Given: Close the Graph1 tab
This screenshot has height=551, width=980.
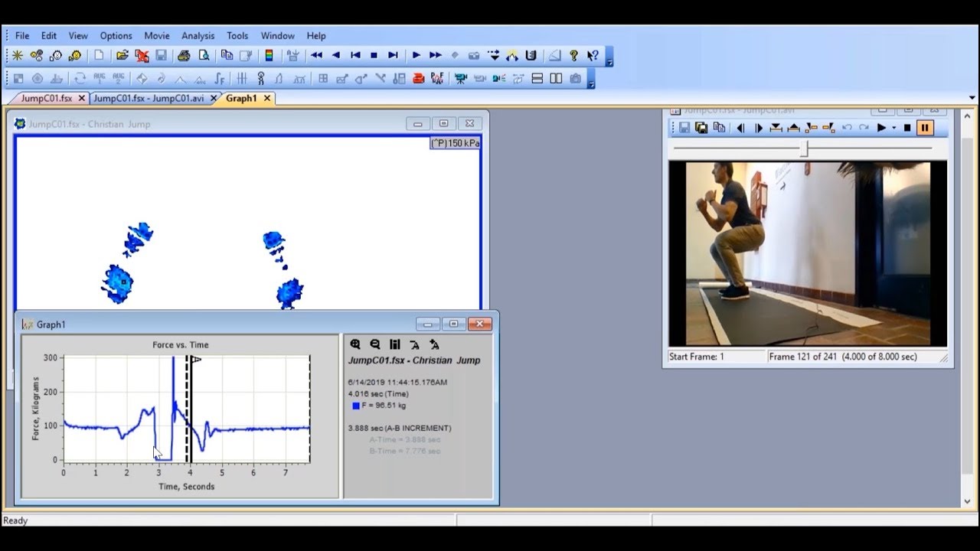Looking at the screenshot, I should click(267, 98).
